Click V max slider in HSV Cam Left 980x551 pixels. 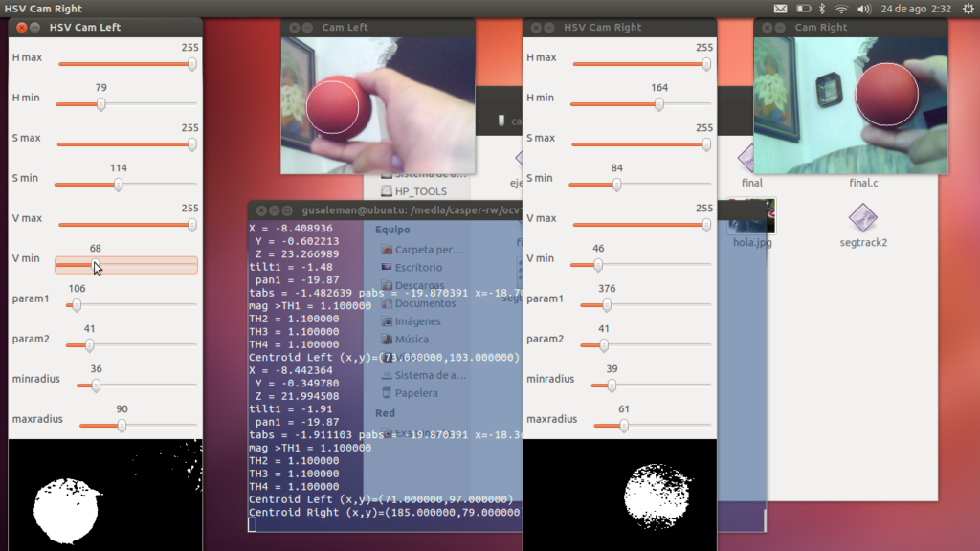[x=127, y=224]
